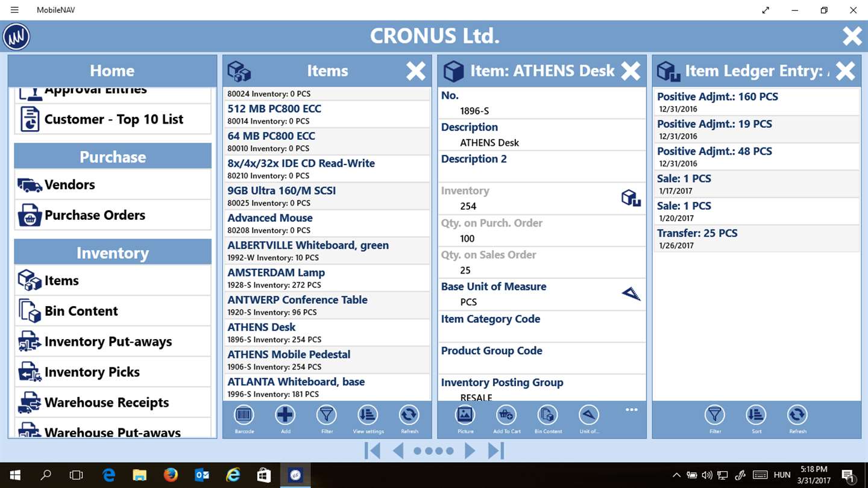Open File Explorer from the taskbar
This screenshot has width=868, height=488.
click(x=140, y=475)
